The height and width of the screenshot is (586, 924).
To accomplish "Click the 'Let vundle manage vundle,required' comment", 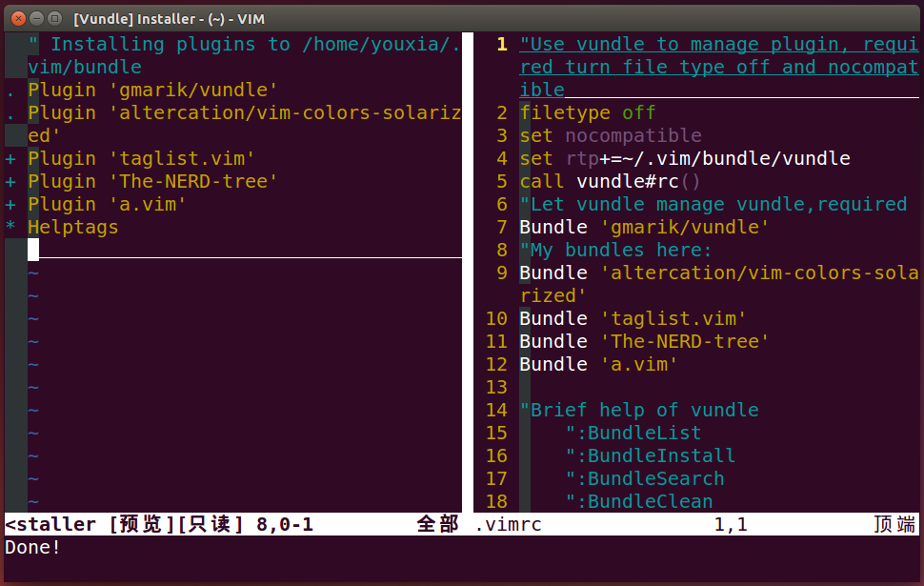I will tap(713, 205).
